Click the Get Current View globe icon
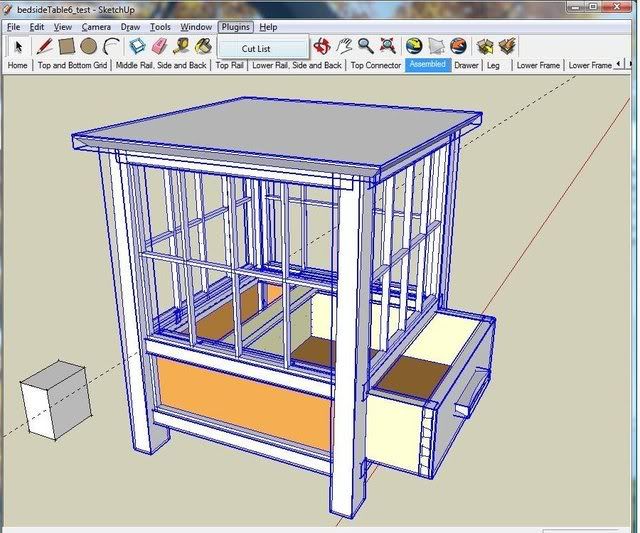The image size is (640, 533). (x=414, y=46)
